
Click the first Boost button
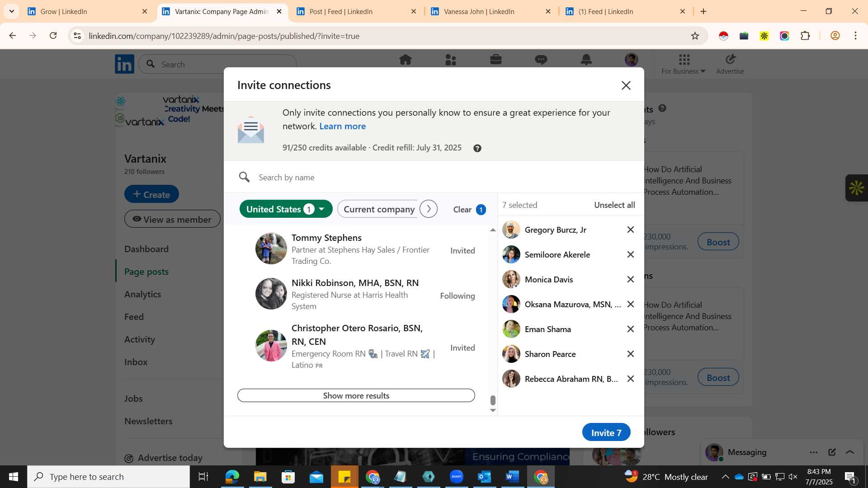pyautogui.click(x=718, y=242)
